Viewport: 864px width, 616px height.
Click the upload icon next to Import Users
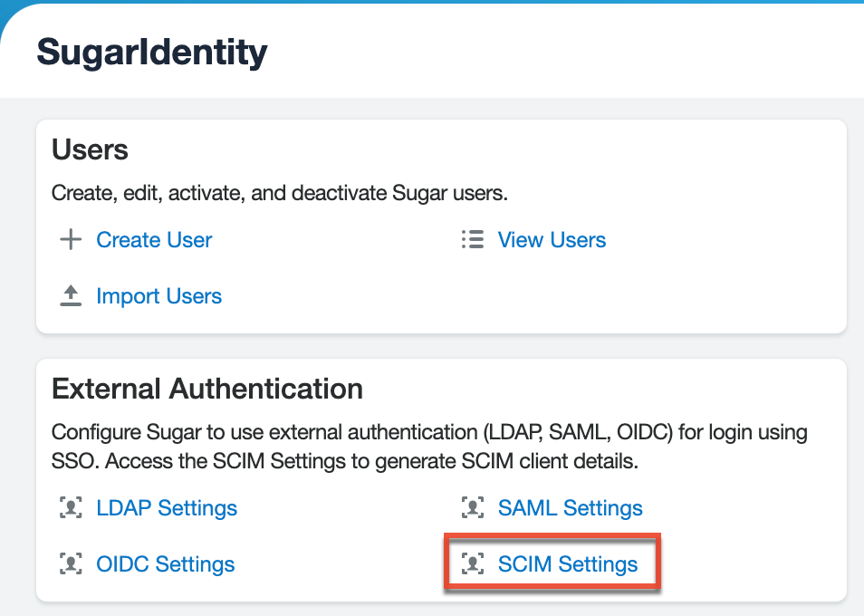pyautogui.click(x=70, y=295)
